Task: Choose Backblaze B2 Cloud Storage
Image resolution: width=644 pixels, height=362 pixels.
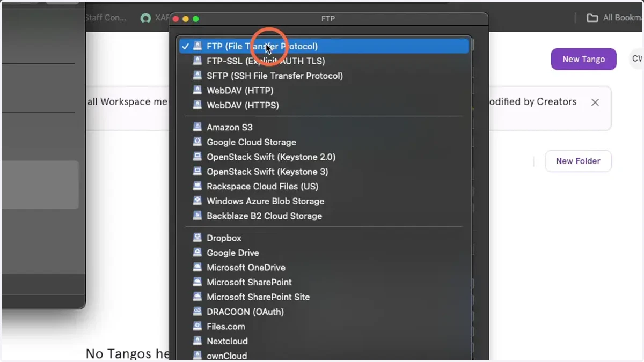Action: pos(324,216)
